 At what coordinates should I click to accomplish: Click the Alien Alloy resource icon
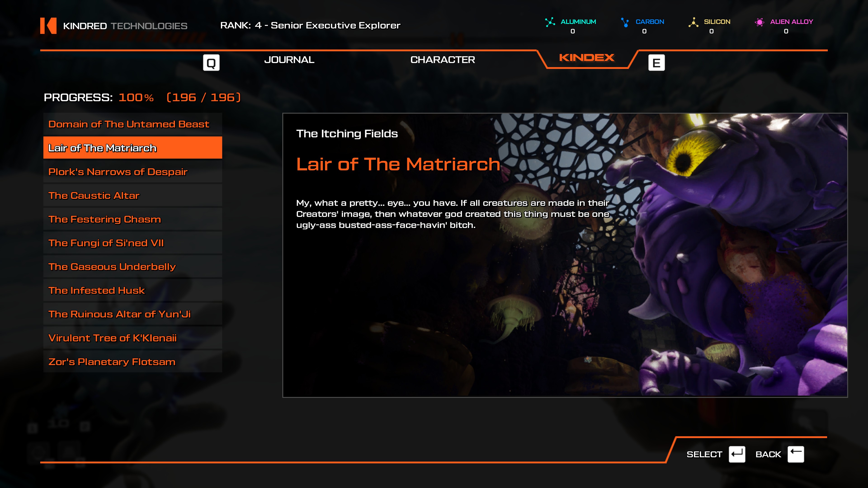759,22
